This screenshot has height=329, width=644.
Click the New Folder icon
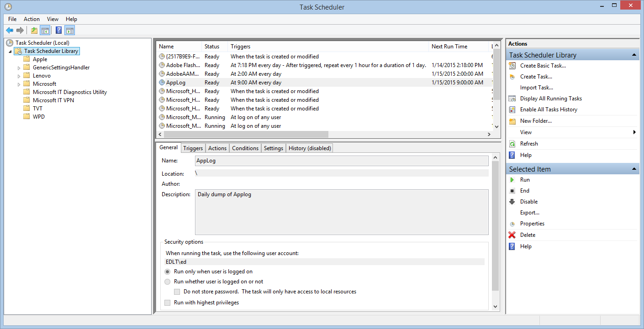512,121
